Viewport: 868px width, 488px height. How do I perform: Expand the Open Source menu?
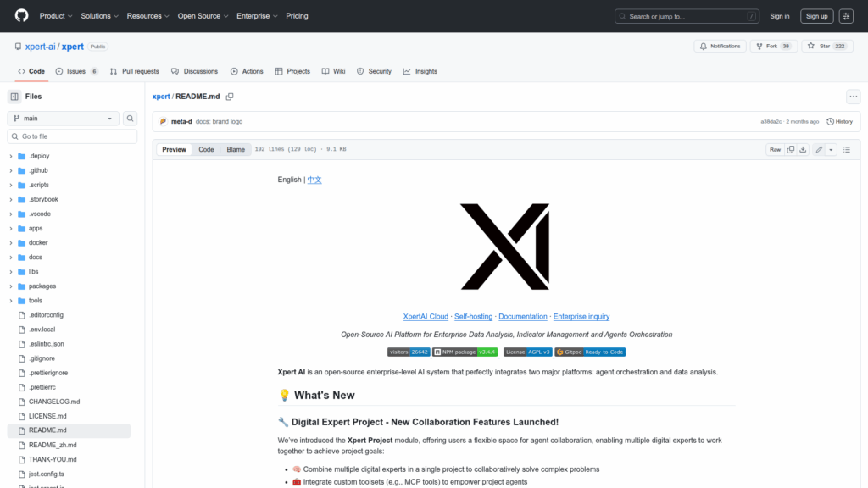[203, 16]
